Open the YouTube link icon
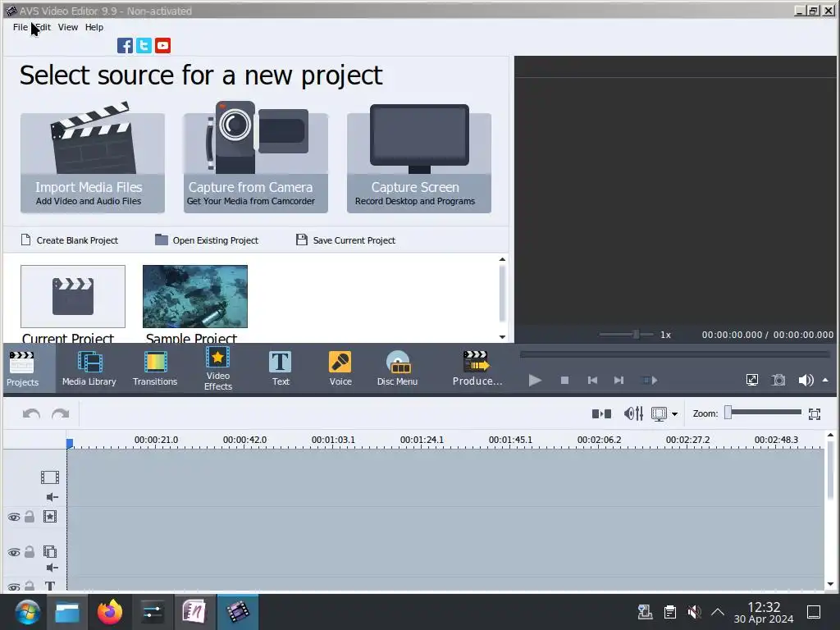 click(163, 46)
